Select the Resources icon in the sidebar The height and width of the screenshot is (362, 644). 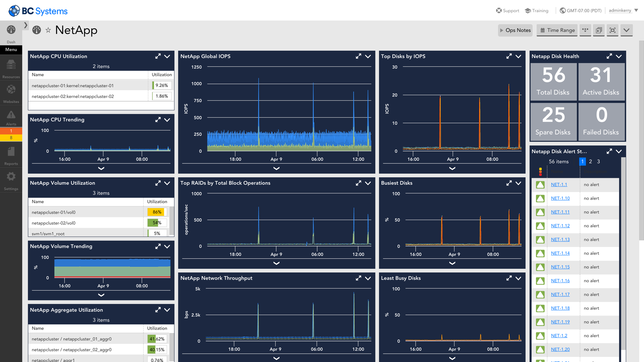pyautogui.click(x=11, y=67)
